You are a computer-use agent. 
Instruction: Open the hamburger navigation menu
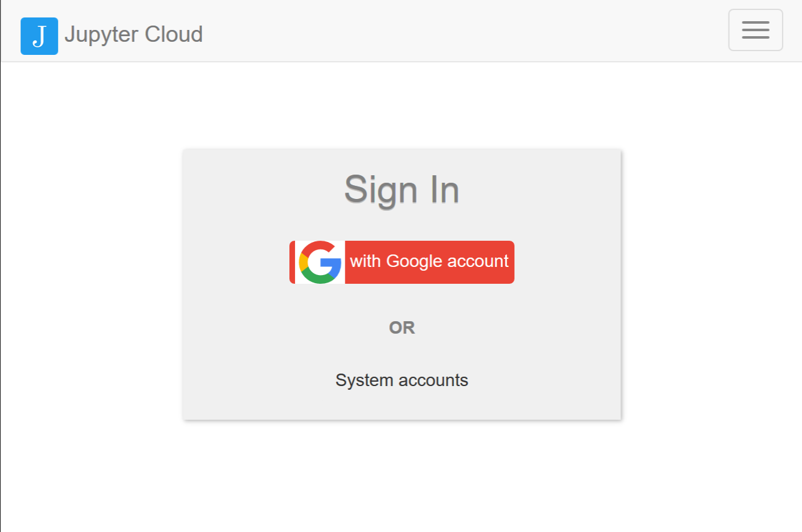tap(755, 30)
